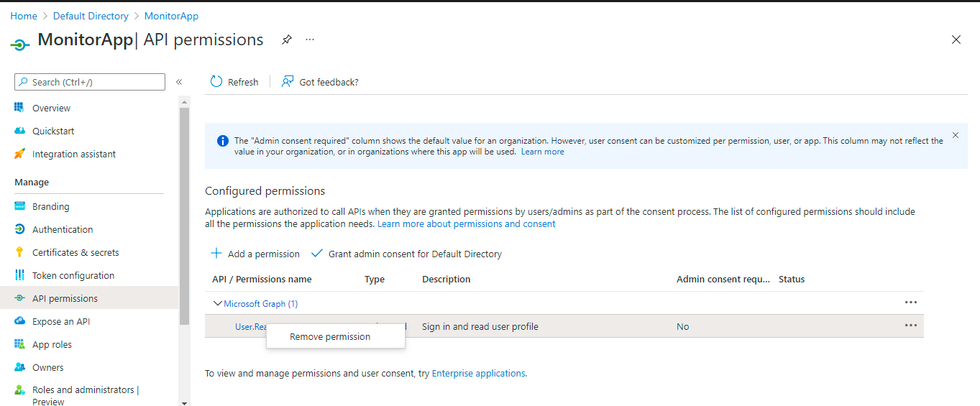Open Learn more about permissions and consent
The width and height of the screenshot is (980, 406).
(x=467, y=223)
